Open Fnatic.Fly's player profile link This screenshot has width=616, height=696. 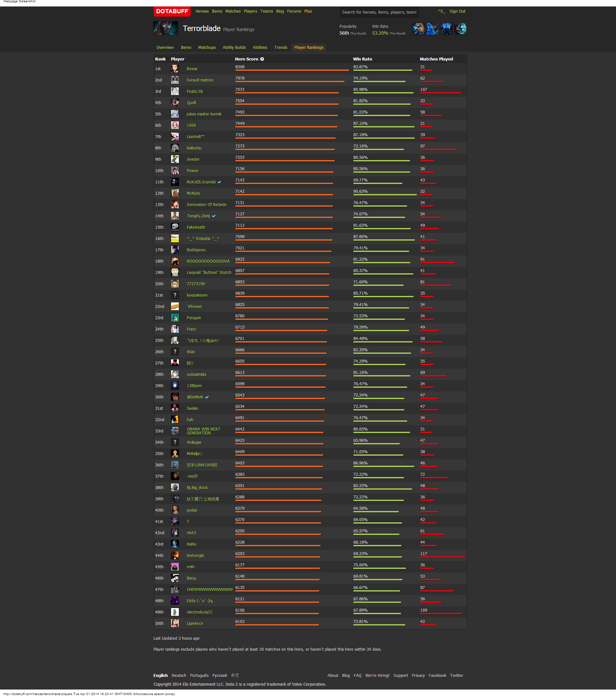click(x=195, y=91)
